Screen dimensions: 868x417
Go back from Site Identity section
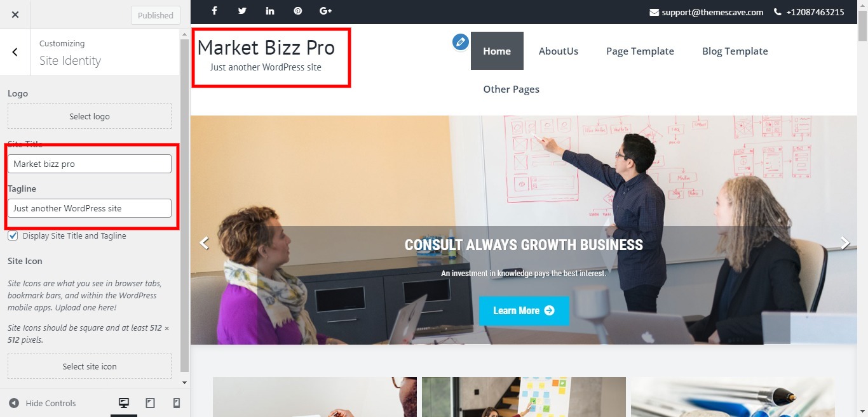[15, 52]
